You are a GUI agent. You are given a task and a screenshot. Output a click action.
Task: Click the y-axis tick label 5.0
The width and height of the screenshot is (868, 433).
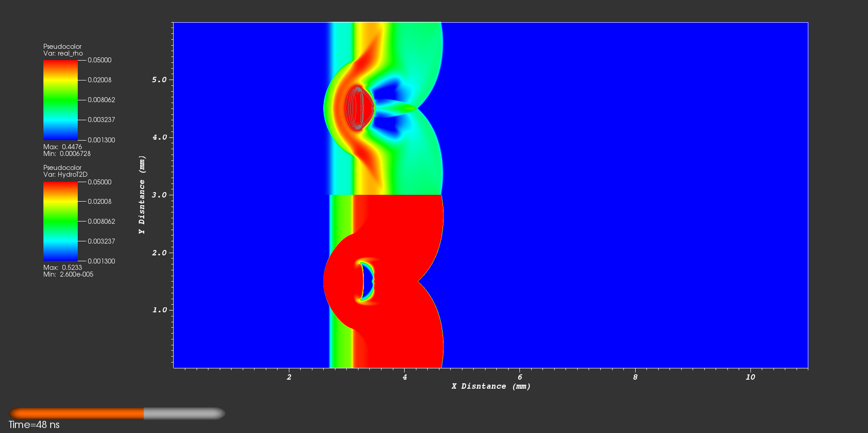click(x=159, y=80)
